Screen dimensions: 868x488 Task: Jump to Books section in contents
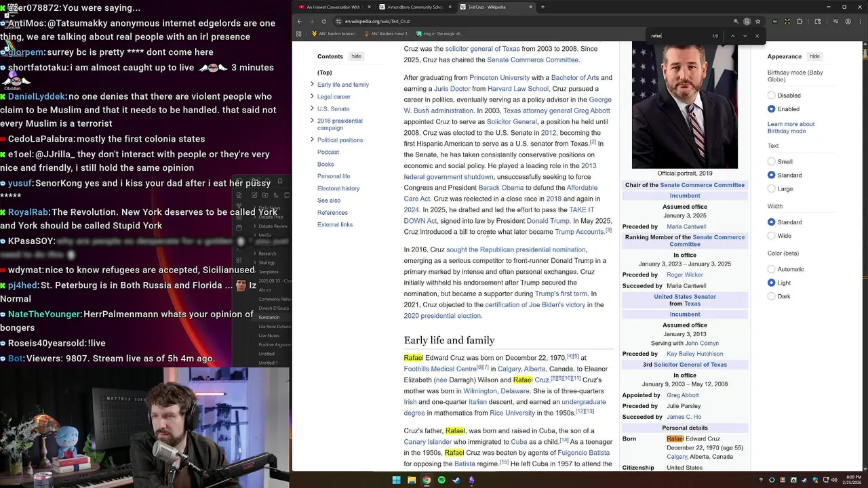(325, 164)
